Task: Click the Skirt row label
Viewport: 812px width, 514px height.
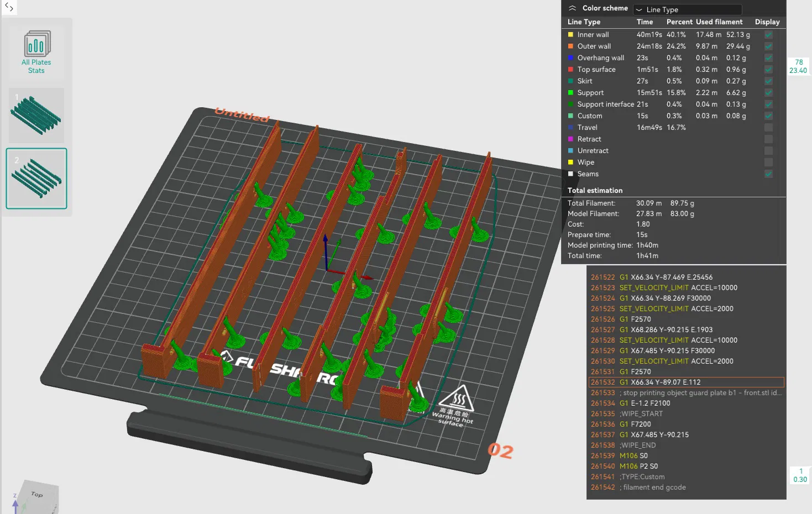Action: 585,81
